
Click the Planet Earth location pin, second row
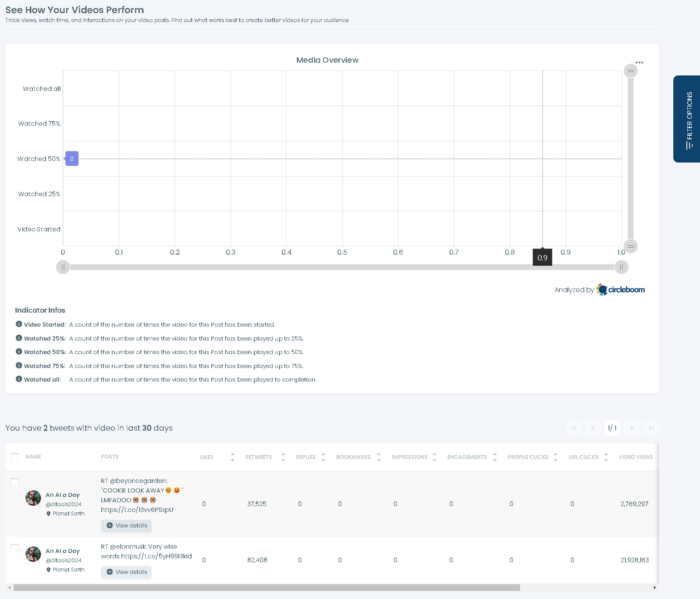(48, 570)
